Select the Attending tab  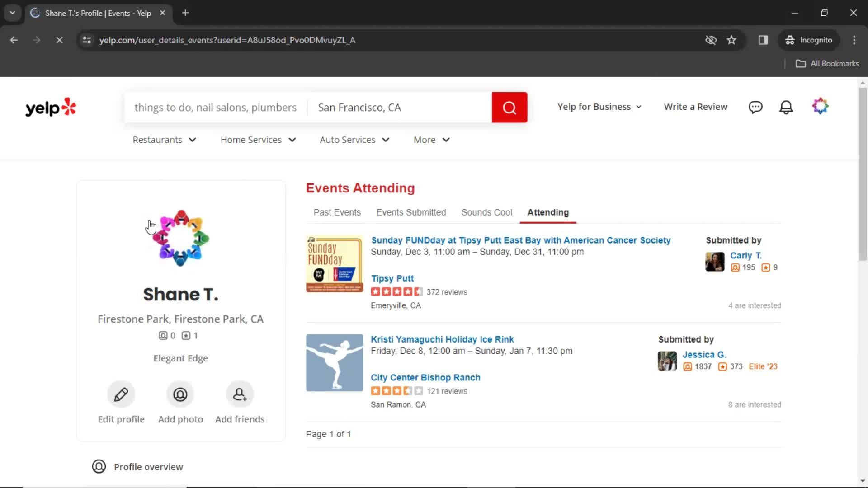[548, 212]
